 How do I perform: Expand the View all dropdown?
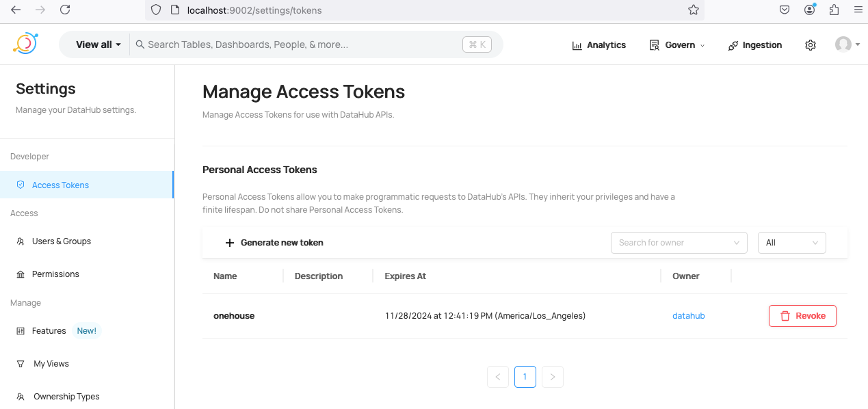coord(98,44)
